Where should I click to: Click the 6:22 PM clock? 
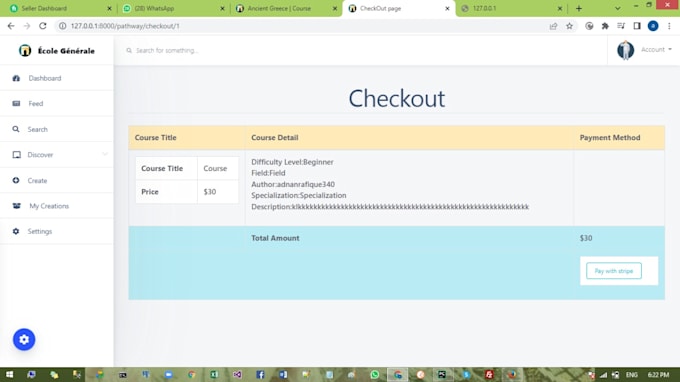click(658, 375)
